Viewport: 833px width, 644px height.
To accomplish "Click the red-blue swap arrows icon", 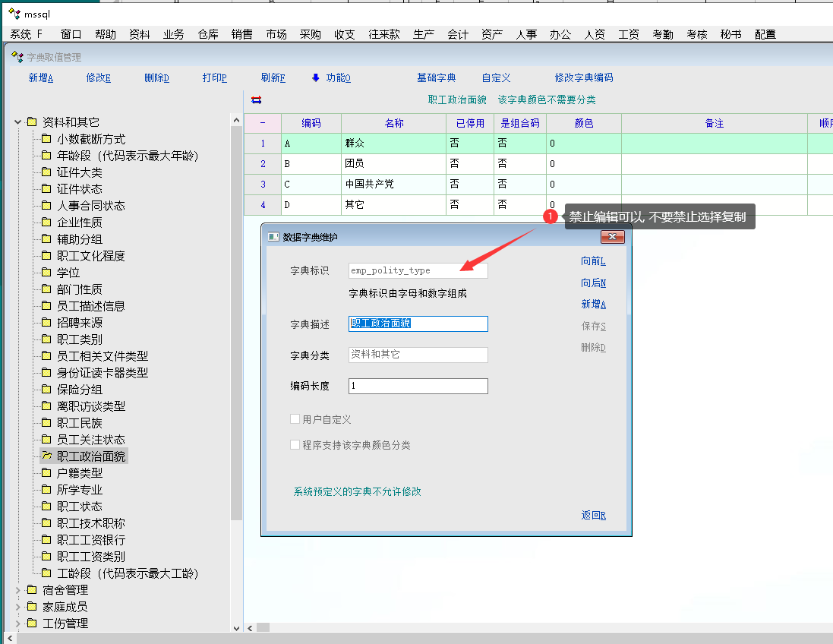I will 256,99.
